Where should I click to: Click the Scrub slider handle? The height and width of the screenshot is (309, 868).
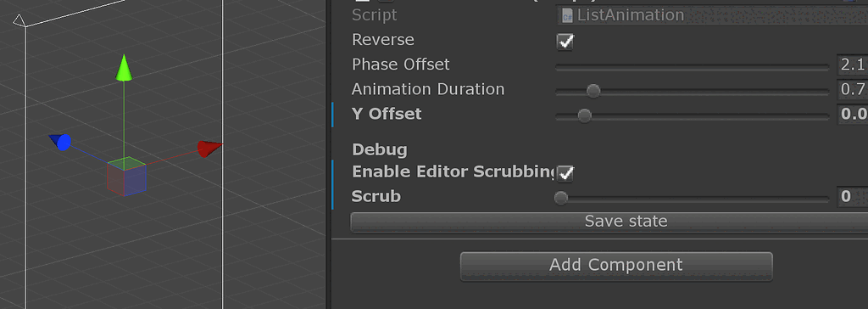(561, 198)
